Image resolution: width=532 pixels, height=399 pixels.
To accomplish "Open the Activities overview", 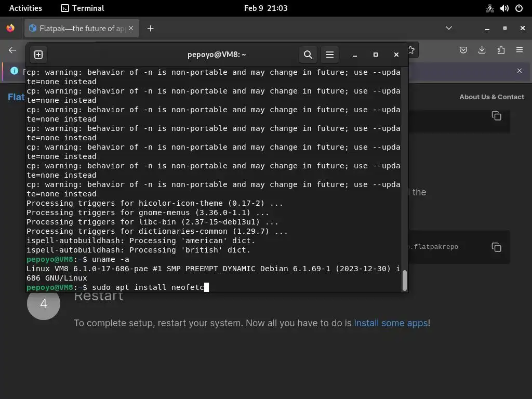I will point(25,8).
